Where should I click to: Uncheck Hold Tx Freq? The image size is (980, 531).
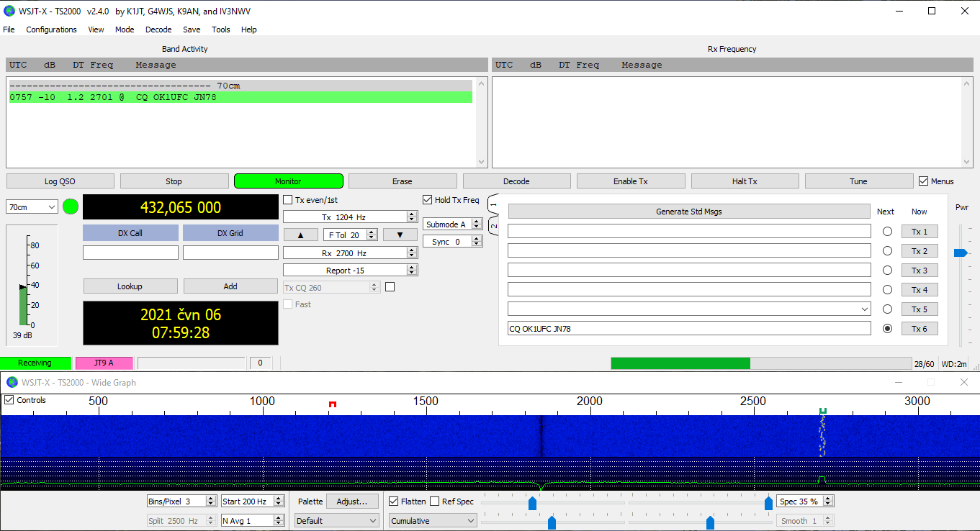coord(428,200)
